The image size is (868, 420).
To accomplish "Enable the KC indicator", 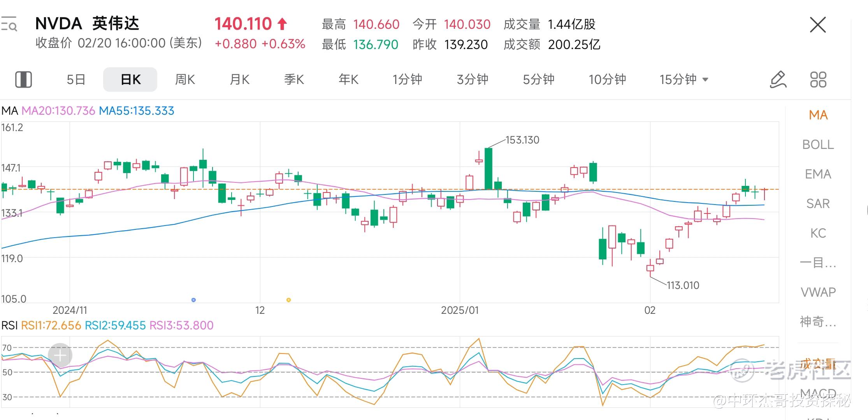I will click(x=818, y=233).
